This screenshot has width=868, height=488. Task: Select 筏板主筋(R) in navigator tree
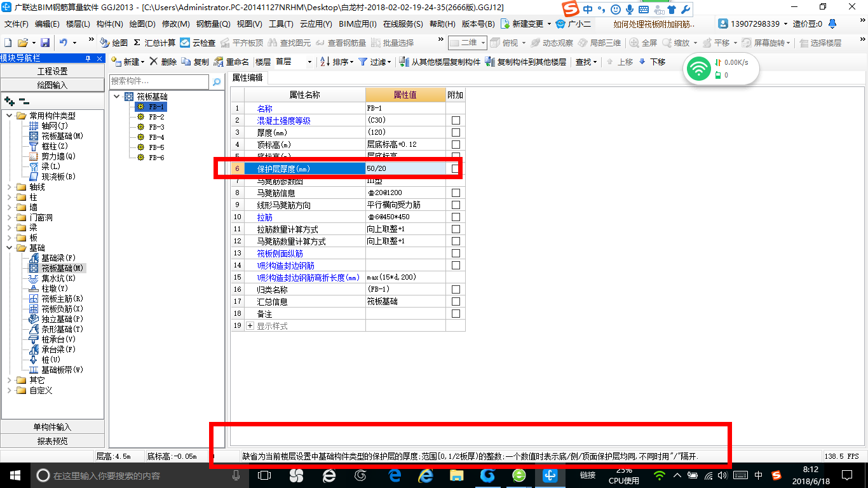(x=56, y=299)
